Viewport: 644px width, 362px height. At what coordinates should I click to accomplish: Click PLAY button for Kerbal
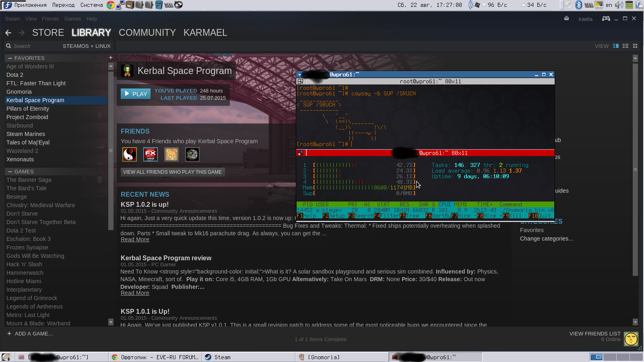[136, 94]
